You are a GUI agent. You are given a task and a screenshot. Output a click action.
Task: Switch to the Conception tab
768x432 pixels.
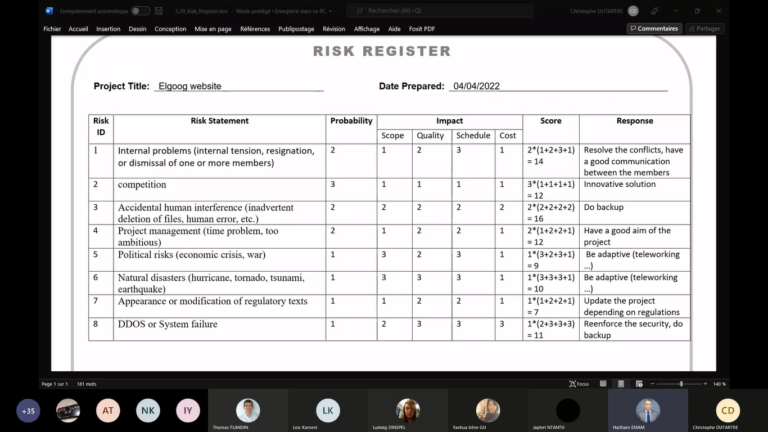[170, 29]
